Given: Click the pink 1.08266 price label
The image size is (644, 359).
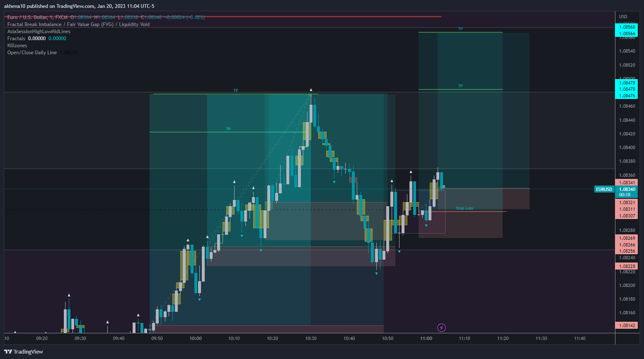Looking at the screenshot, I should (x=626, y=245).
